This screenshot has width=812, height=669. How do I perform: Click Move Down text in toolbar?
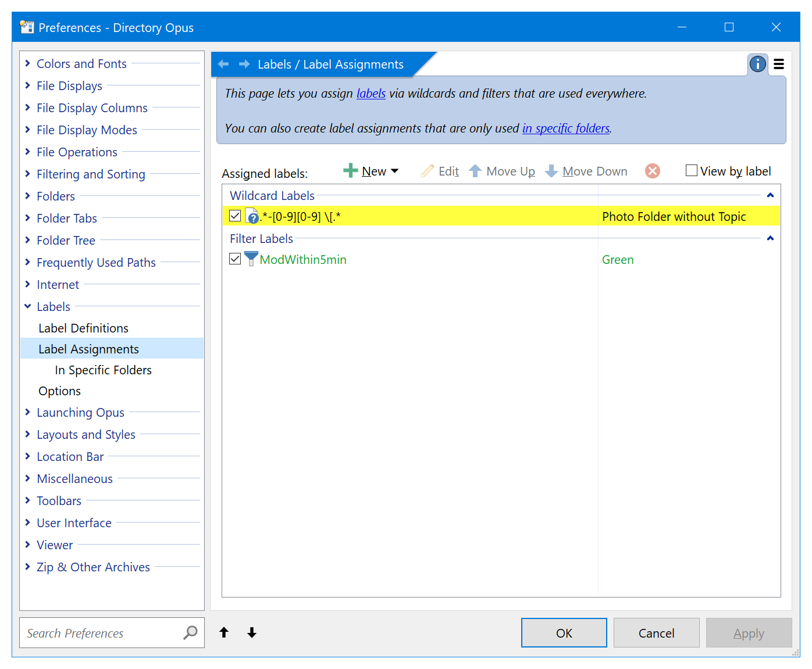click(x=595, y=171)
